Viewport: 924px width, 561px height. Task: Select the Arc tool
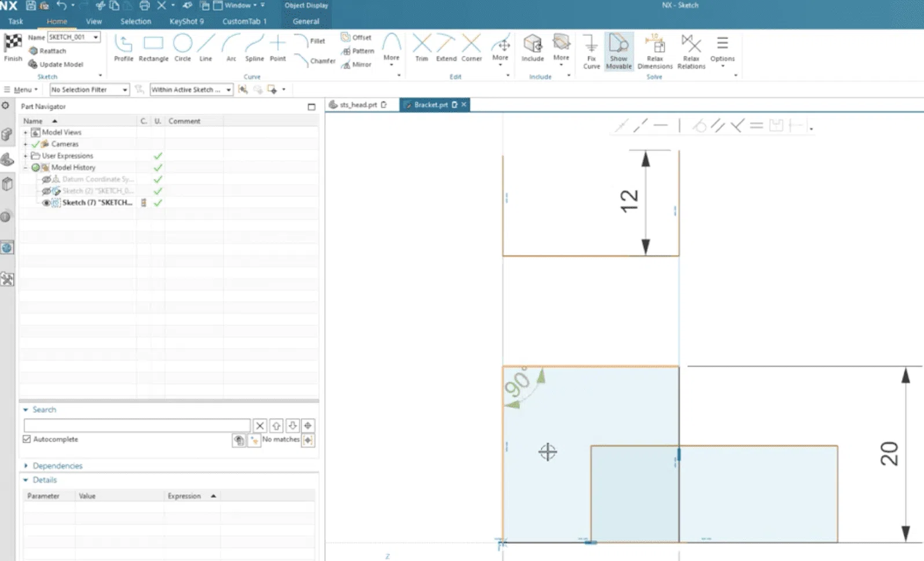click(x=231, y=47)
